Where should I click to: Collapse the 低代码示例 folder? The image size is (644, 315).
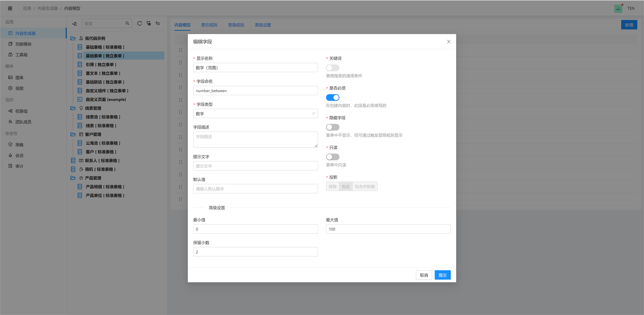click(x=73, y=38)
